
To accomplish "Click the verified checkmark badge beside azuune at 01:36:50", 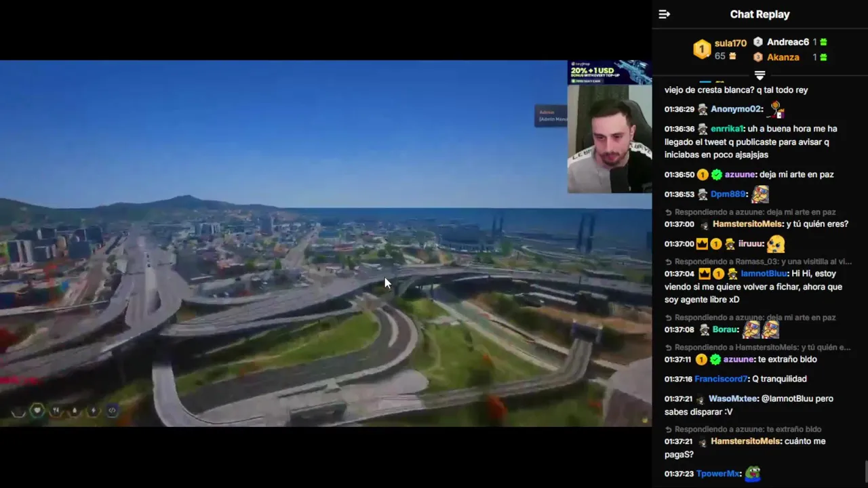I will [717, 175].
